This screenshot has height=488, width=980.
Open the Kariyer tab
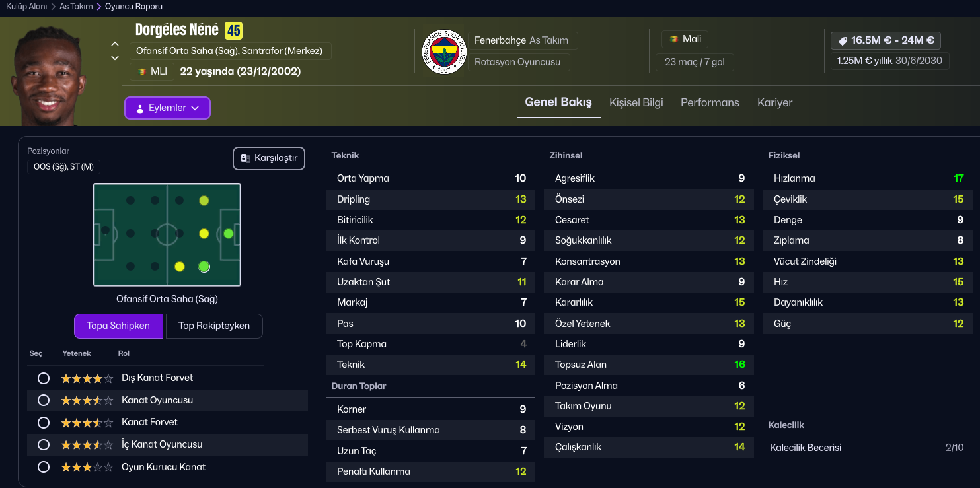click(774, 102)
